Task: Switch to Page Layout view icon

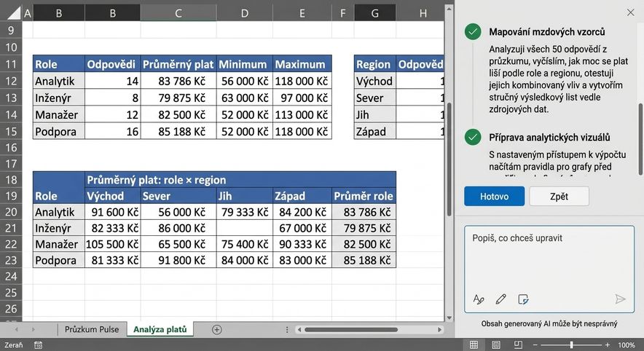Action: point(495,345)
